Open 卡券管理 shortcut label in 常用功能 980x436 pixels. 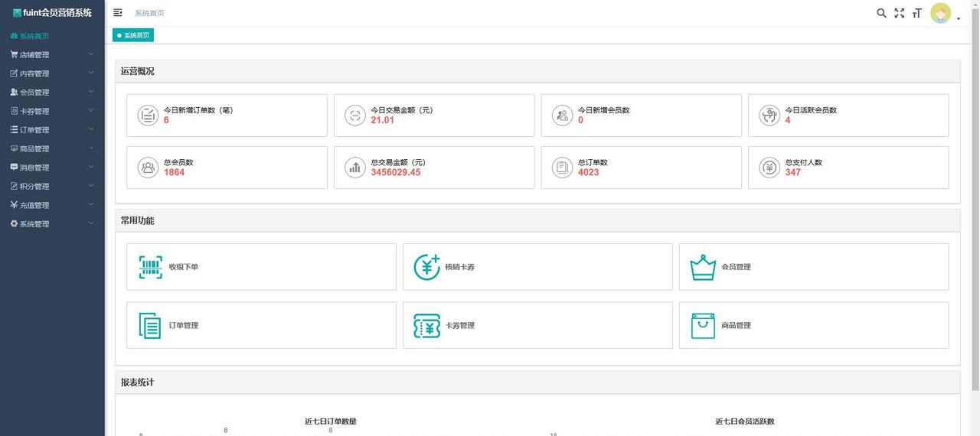(460, 326)
